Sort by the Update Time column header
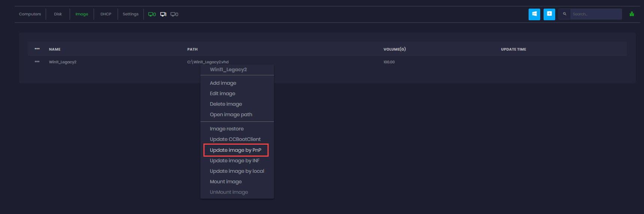Screen dimensions: 644x214 click(x=513, y=49)
